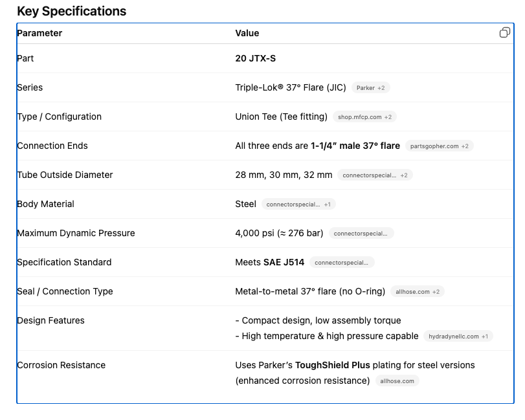Open citation beside Tube Outside Diameter value
Image resolution: width=525 pixels, height=420 pixels.
[x=375, y=175]
